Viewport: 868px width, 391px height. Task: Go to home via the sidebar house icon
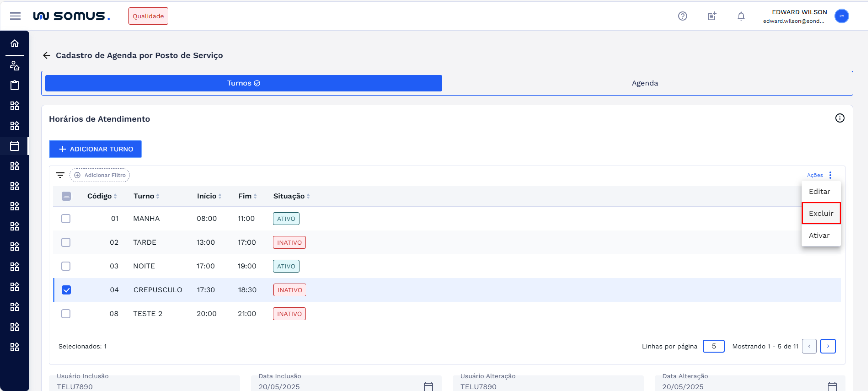point(15,44)
